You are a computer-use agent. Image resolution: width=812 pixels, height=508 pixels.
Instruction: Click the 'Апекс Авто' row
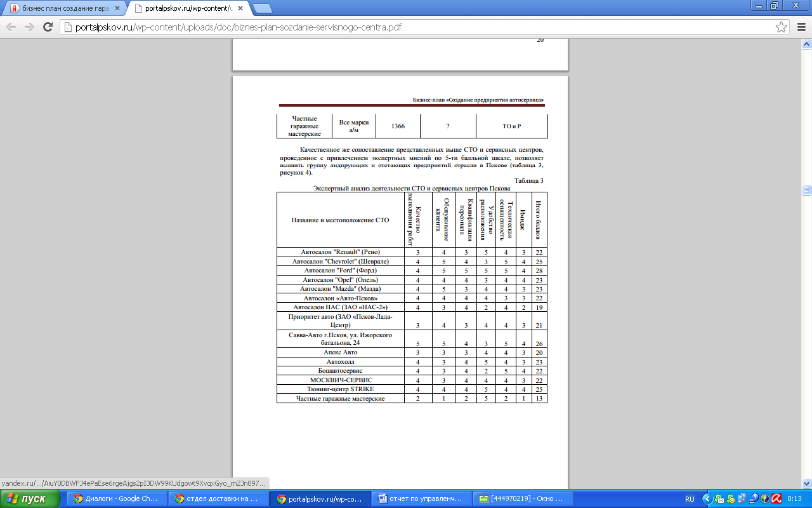340,352
